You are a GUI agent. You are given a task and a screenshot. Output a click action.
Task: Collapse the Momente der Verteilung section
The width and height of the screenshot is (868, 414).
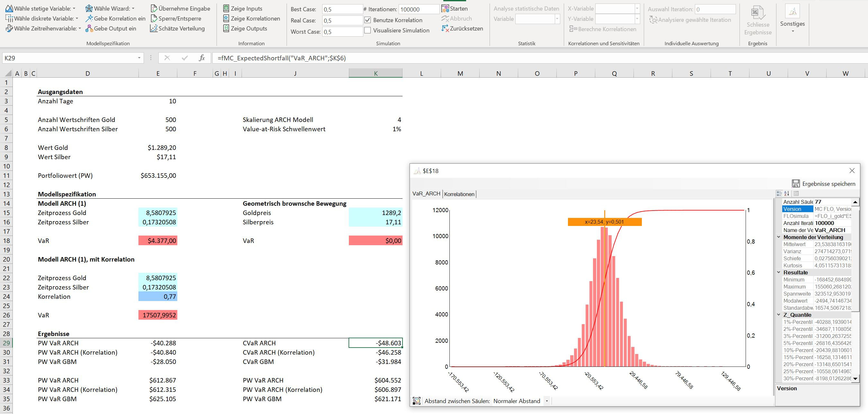(x=779, y=237)
